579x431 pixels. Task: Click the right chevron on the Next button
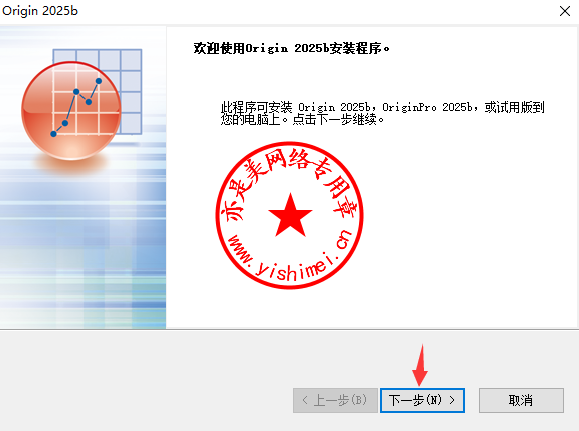(x=452, y=400)
